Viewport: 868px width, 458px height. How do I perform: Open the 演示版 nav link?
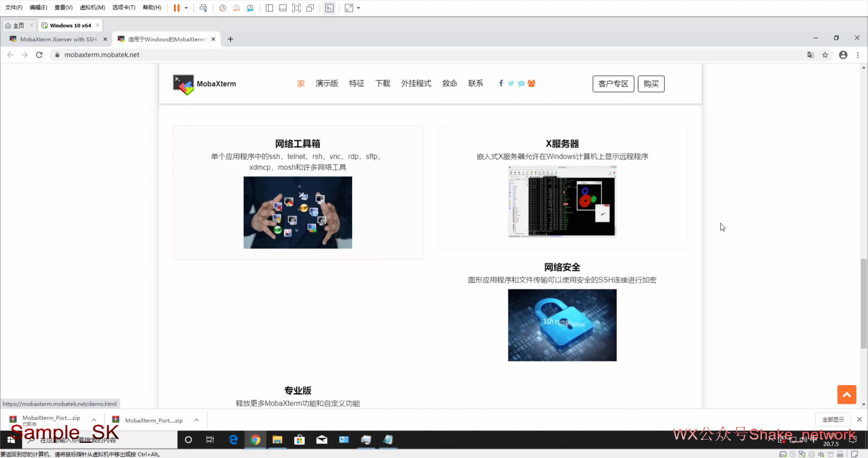point(327,83)
